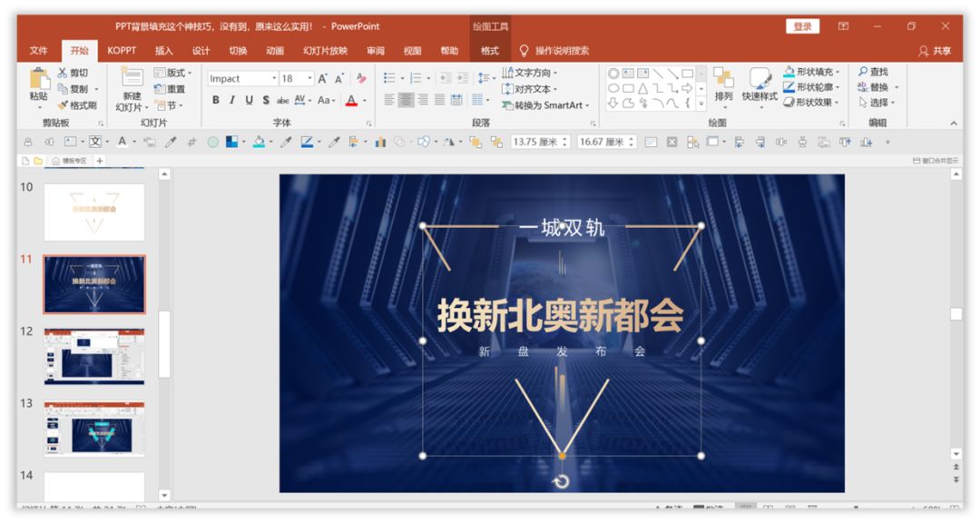Toggle Underline formatting
980x523 pixels.
pyautogui.click(x=249, y=100)
